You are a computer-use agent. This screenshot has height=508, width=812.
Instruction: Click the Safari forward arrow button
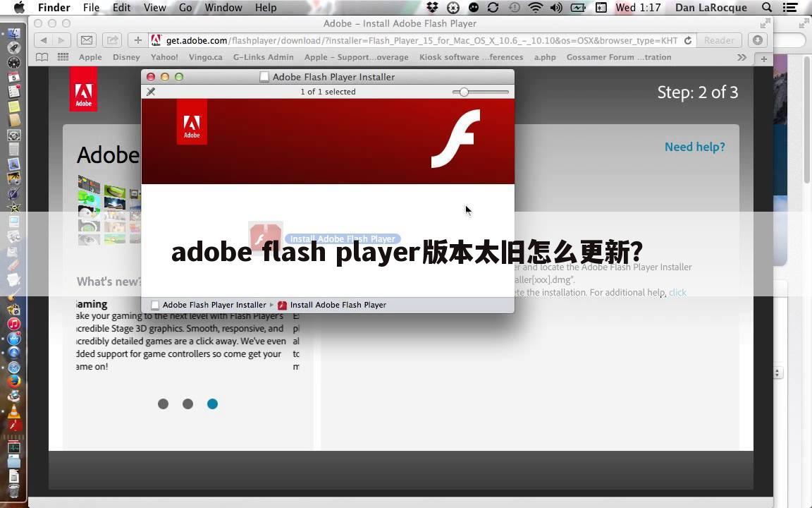[x=61, y=40]
